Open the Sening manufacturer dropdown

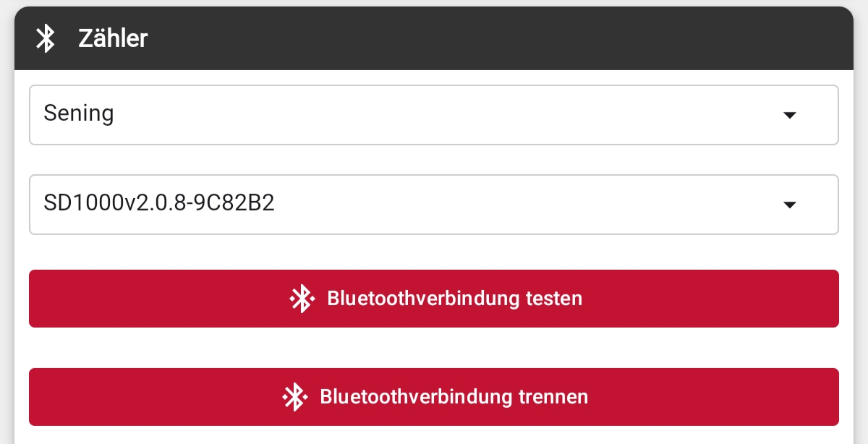[x=434, y=114]
